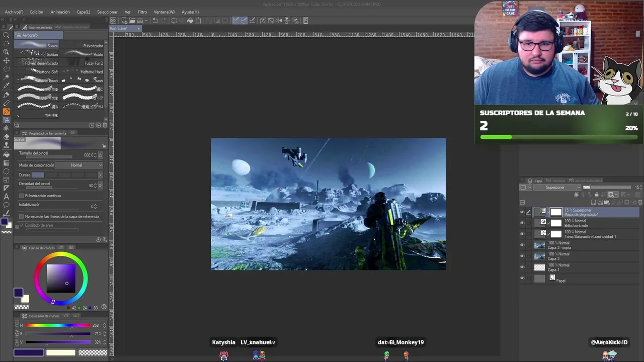Viewport: 644px width, 362px height.
Task: Select the Airbrush tool in toolbox
Action: 7,120
